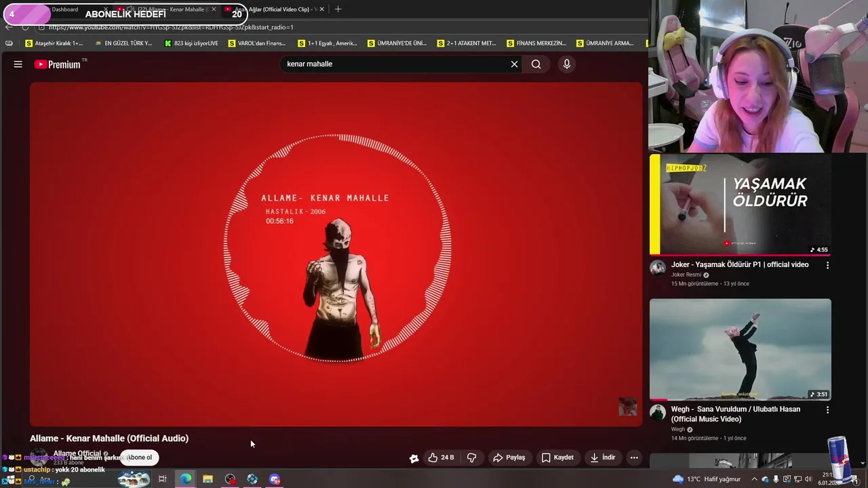Open Wegh - Sana Vuruldum title link
The image size is (868, 488).
coord(736,414)
